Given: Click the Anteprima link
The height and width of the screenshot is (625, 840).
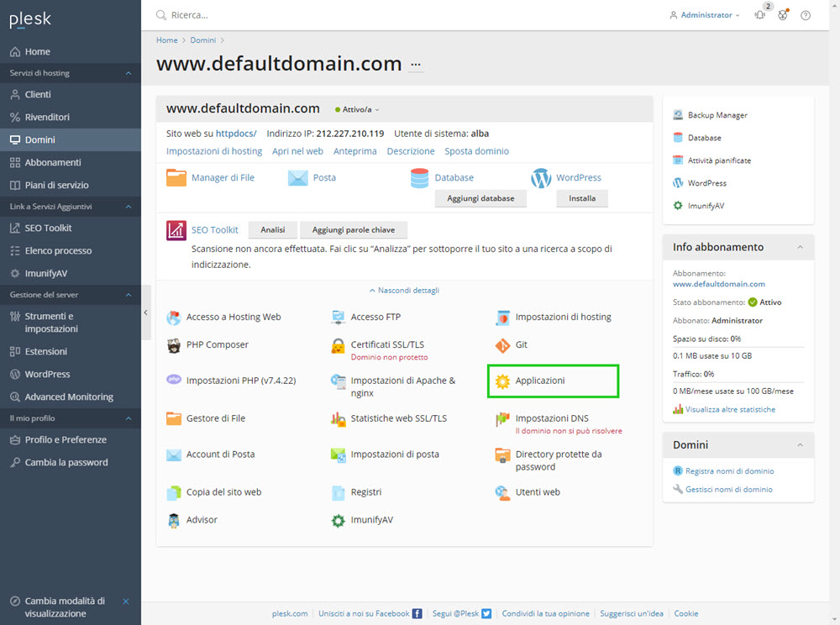Looking at the screenshot, I should click(354, 151).
